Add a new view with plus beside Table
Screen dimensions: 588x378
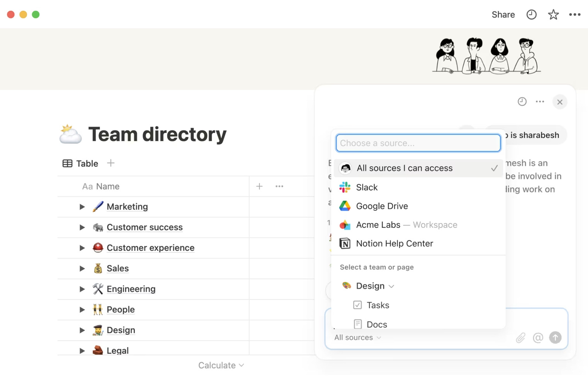tap(111, 163)
